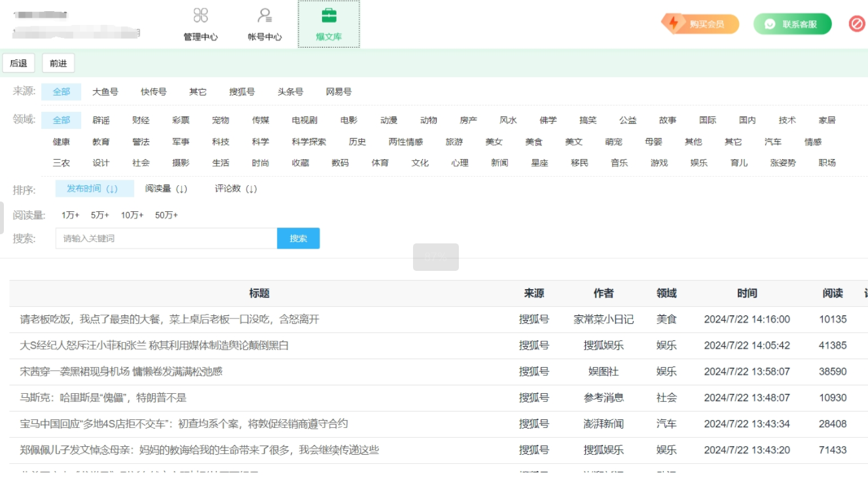Screen dimensions: 868x492
Task: Click the keyword search input field
Action: point(166,239)
